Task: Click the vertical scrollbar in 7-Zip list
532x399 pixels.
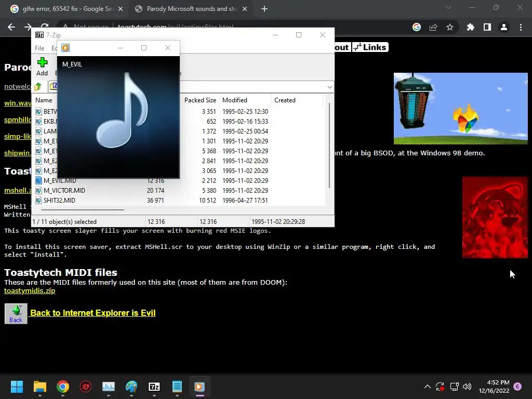Action: [x=329, y=145]
